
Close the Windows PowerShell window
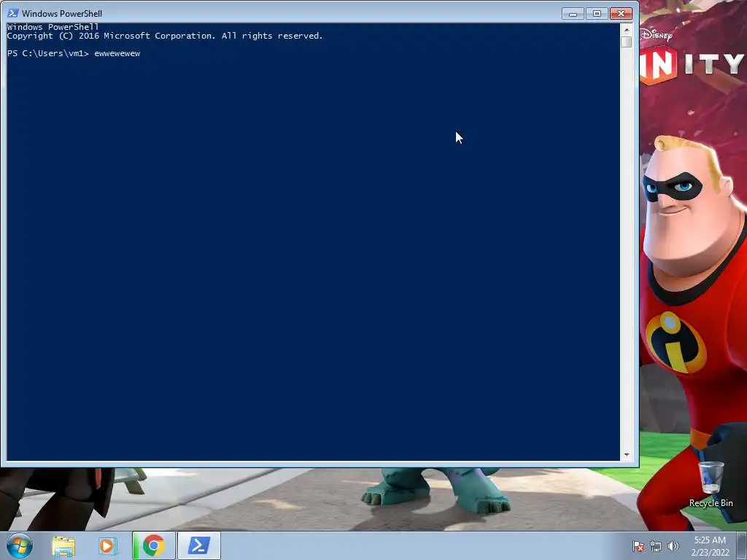coord(621,13)
